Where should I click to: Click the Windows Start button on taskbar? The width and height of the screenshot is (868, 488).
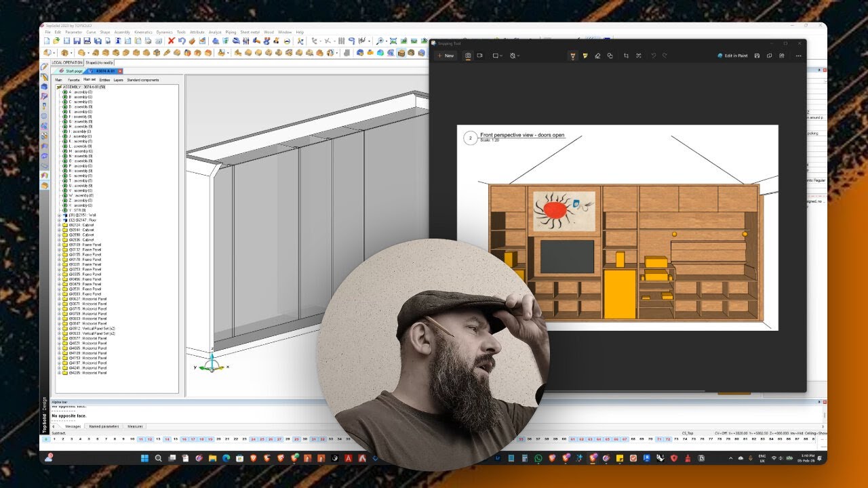click(x=145, y=458)
